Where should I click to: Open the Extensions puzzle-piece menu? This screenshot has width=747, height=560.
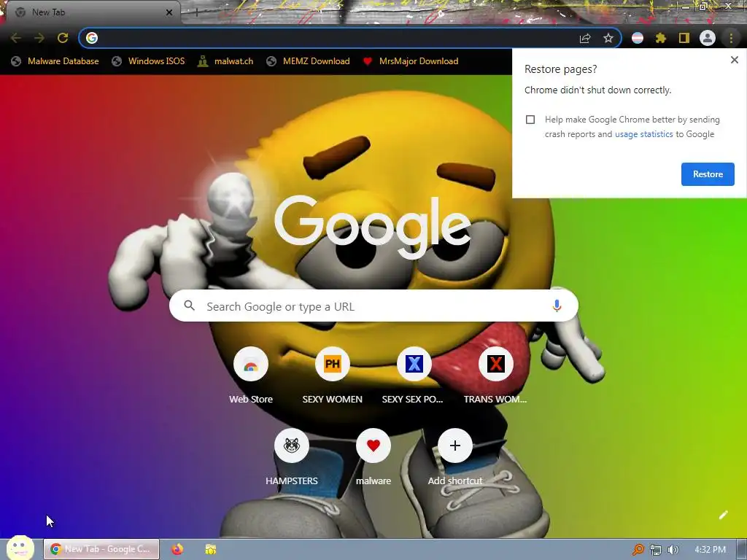click(661, 38)
